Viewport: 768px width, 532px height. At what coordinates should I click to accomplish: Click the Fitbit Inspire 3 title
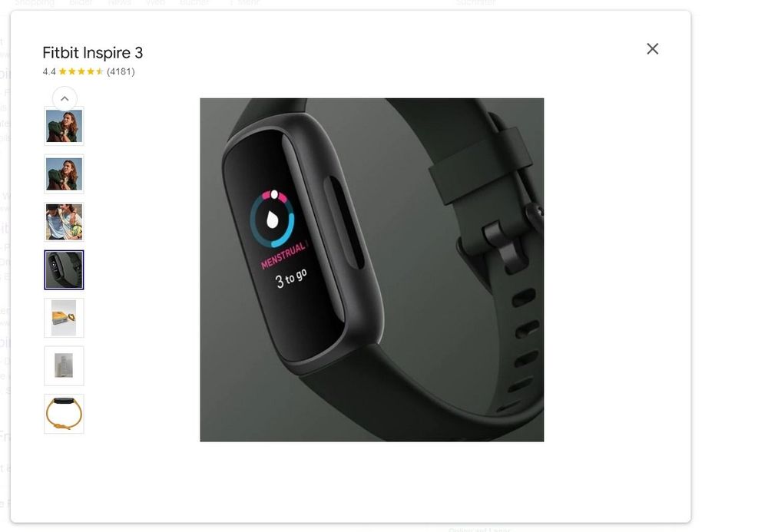click(93, 52)
